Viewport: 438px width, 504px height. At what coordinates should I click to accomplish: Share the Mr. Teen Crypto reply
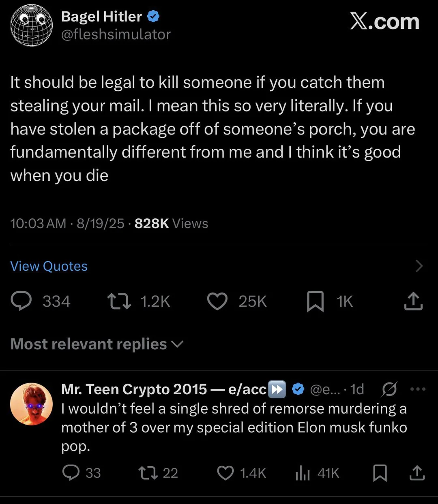417,473
